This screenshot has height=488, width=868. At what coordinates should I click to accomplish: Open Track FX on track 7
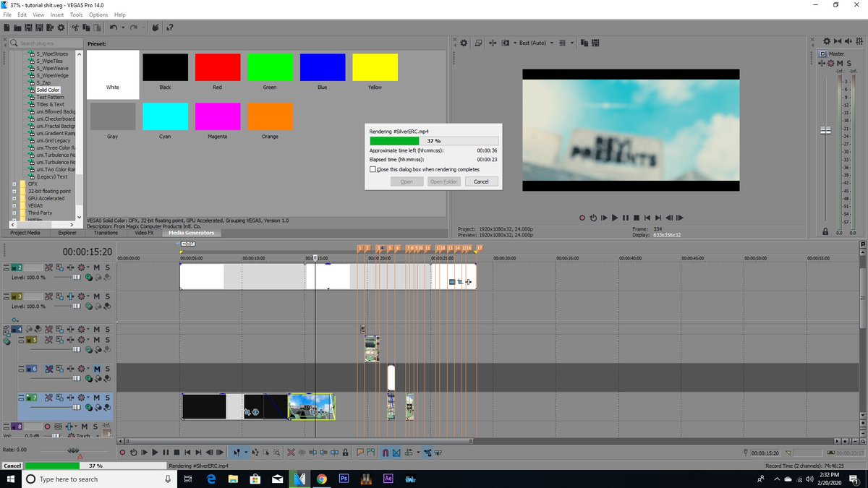point(70,398)
